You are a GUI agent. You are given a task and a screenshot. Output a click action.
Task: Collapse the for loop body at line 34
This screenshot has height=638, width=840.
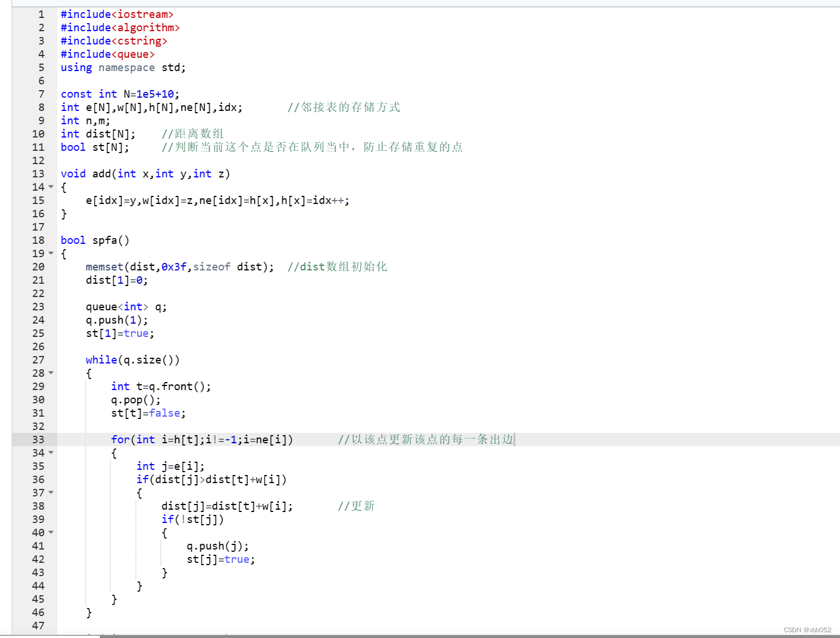pyautogui.click(x=51, y=453)
